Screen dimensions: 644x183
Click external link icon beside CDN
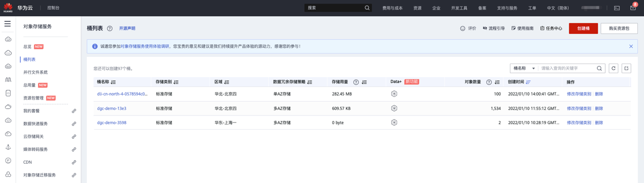coord(74,162)
